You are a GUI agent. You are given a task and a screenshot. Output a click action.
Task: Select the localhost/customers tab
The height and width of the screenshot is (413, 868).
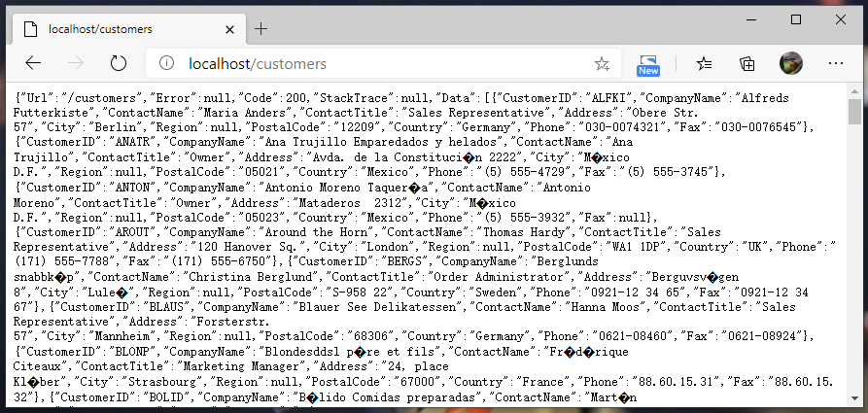pos(127,29)
